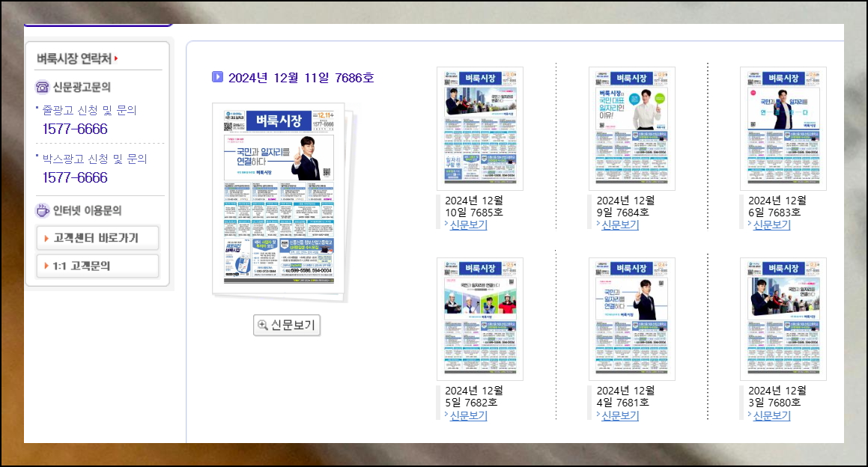
Task: Open the 12월 4일 7681호 newspaper thumbnail
Action: coord(631,320)
